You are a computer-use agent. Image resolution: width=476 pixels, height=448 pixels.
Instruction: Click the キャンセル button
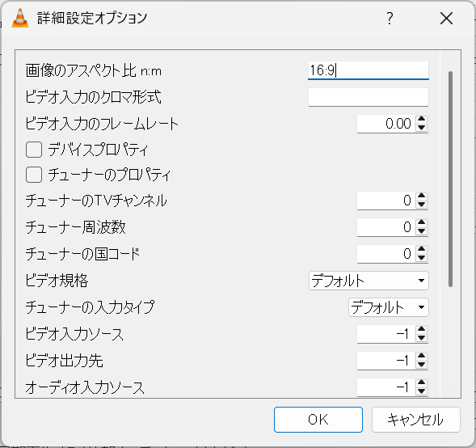[x=416, y=420]
